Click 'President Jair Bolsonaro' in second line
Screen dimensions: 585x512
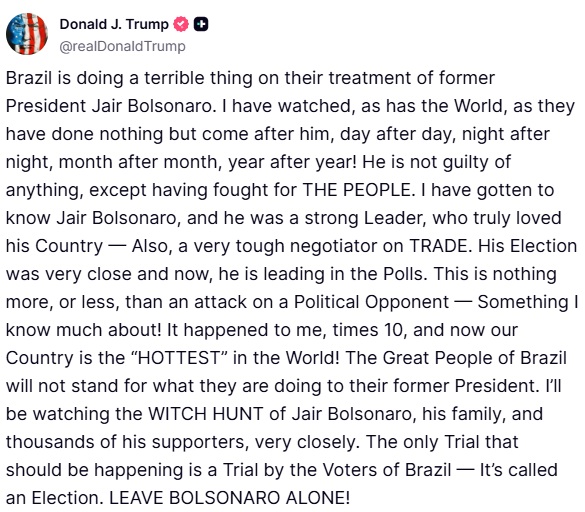tap(109, 106)
